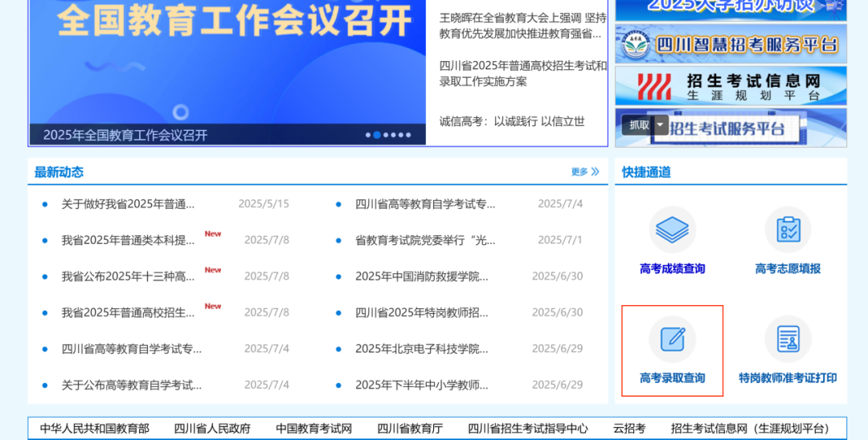Open 招生考试服务平台 banner
This screenshot has height=440, width=868.
click(731, 128)
